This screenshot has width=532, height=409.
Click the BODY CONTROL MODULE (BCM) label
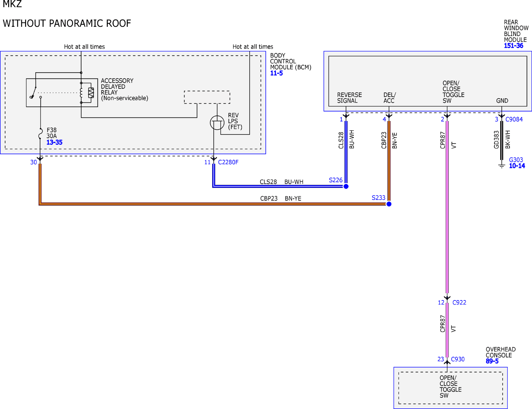pos(291,61)
